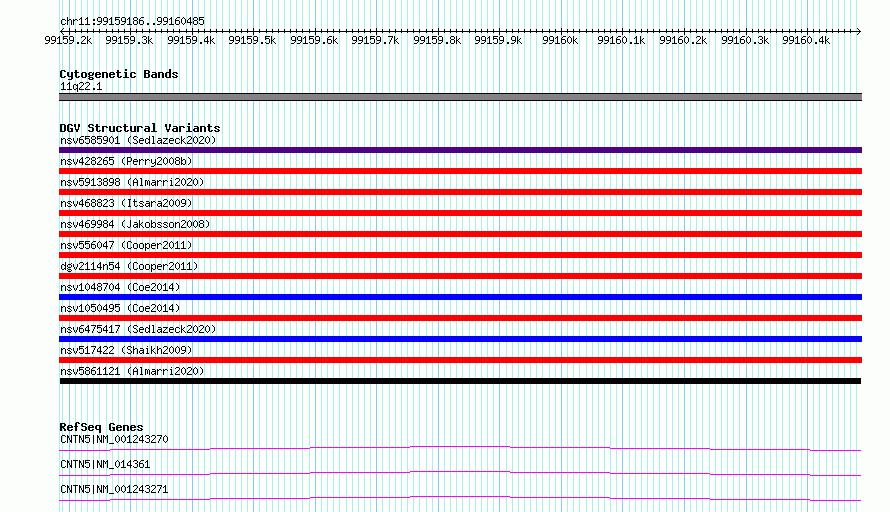Click the purple bar for nsv6585901
Viewport: 890px width, 512px height.
coord(460,150)
